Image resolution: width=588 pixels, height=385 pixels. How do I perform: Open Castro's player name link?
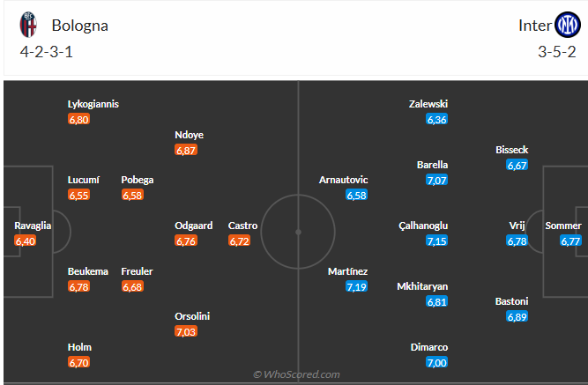pos(243,226)
